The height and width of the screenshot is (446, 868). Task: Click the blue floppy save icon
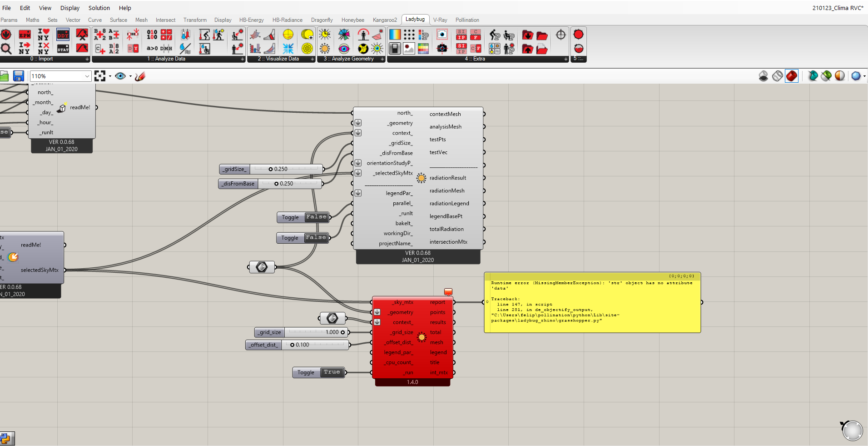(x=19, y=76)
